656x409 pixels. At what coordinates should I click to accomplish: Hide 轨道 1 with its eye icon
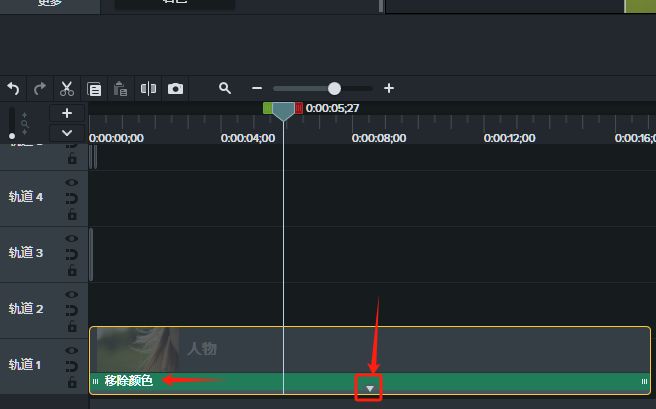tap(72, 350)
